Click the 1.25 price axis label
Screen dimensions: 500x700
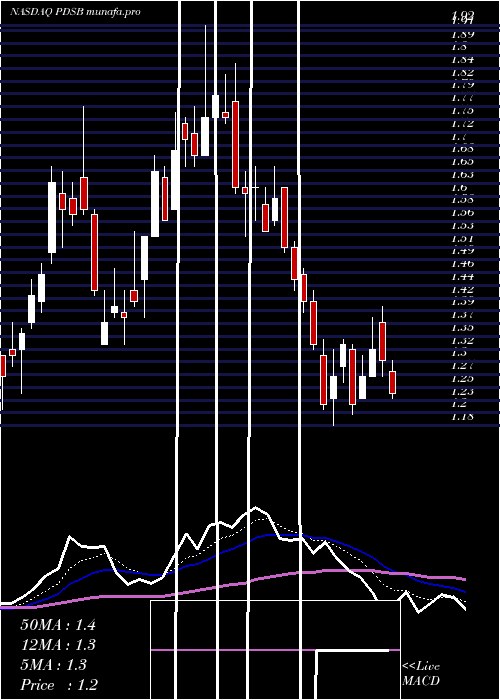pyautogui.click(x=462, y=379)
